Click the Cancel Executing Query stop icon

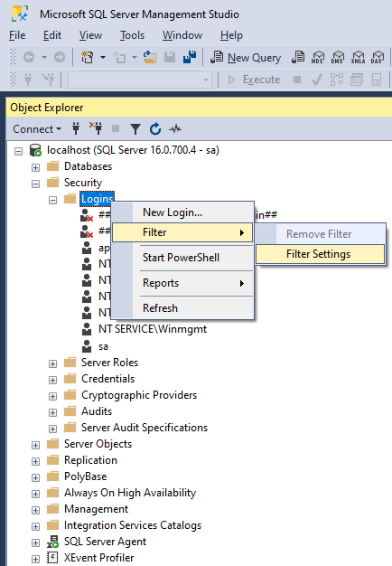(x=297, y=80)
